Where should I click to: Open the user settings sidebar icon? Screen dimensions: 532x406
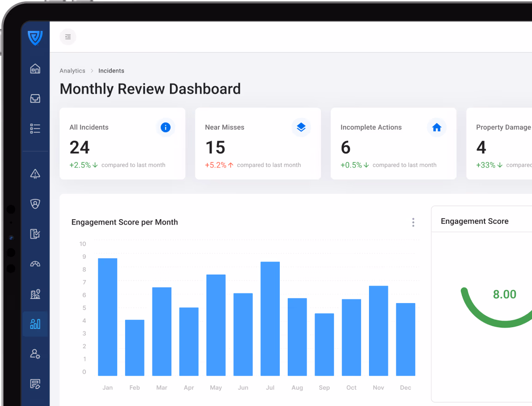[x=35, y=354]
